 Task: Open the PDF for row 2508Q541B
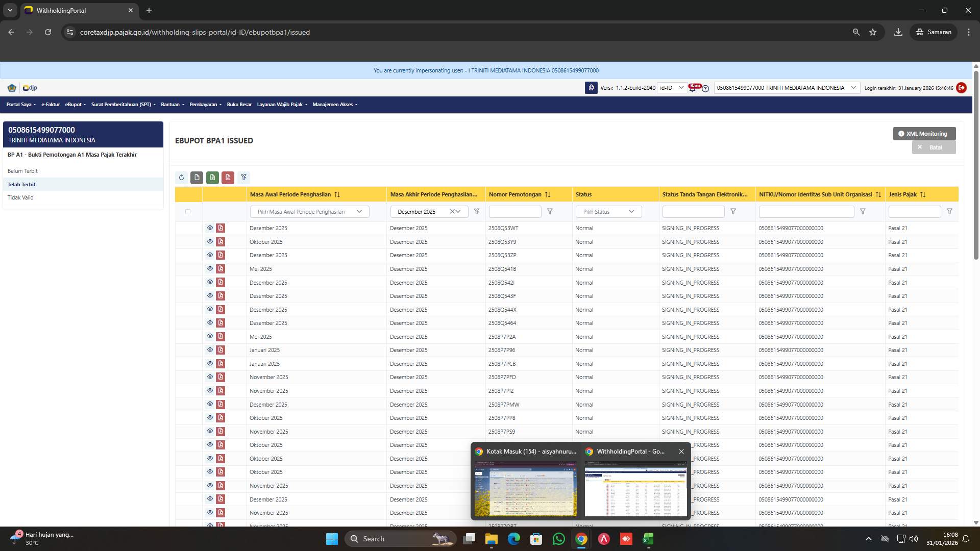(x=220, y=269)
